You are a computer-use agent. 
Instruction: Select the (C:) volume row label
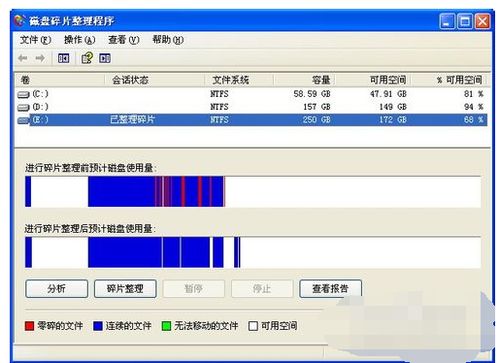click(x=40, y=94)
